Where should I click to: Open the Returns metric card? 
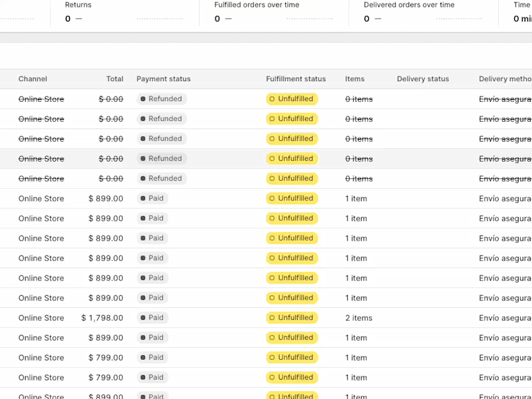pyautogui.click(x=124, y=13)
